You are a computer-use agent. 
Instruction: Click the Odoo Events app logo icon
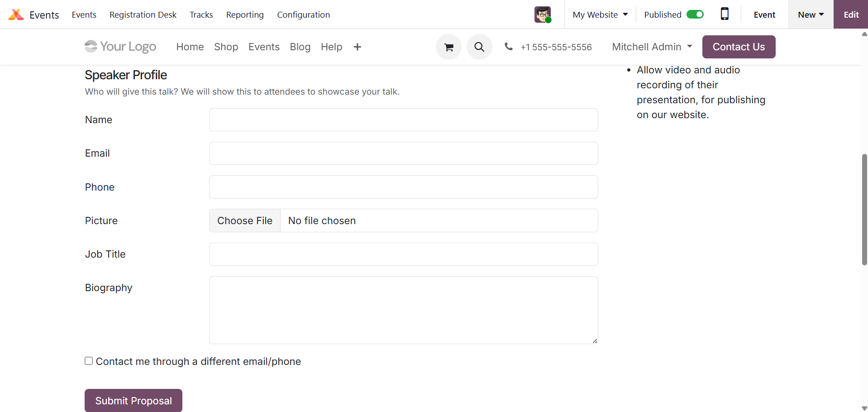[x=16, y=14]
